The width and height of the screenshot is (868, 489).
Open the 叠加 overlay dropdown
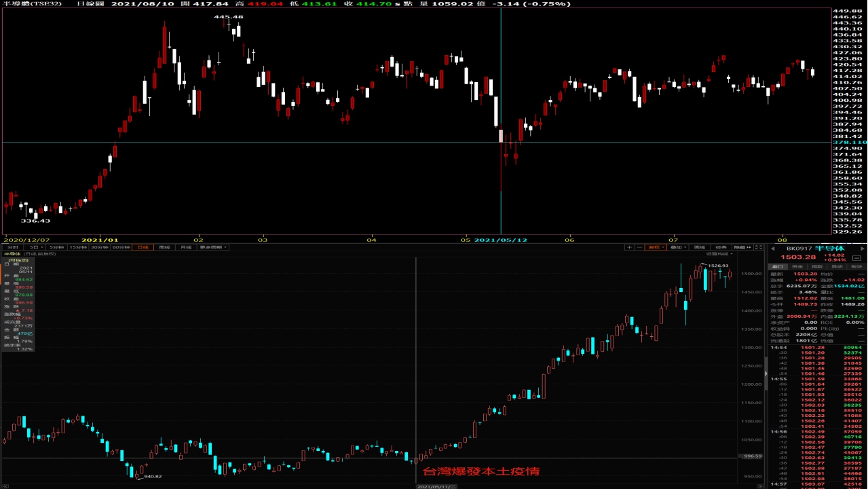(677, 247)
